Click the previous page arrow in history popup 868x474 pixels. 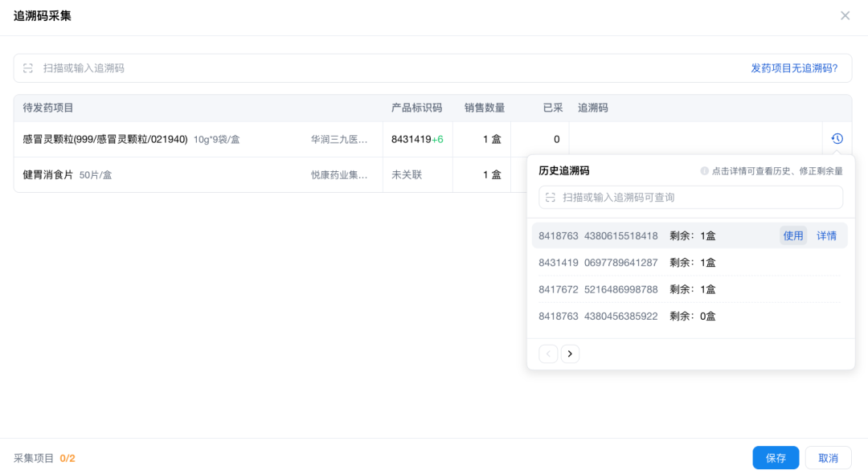click(548, 353)
